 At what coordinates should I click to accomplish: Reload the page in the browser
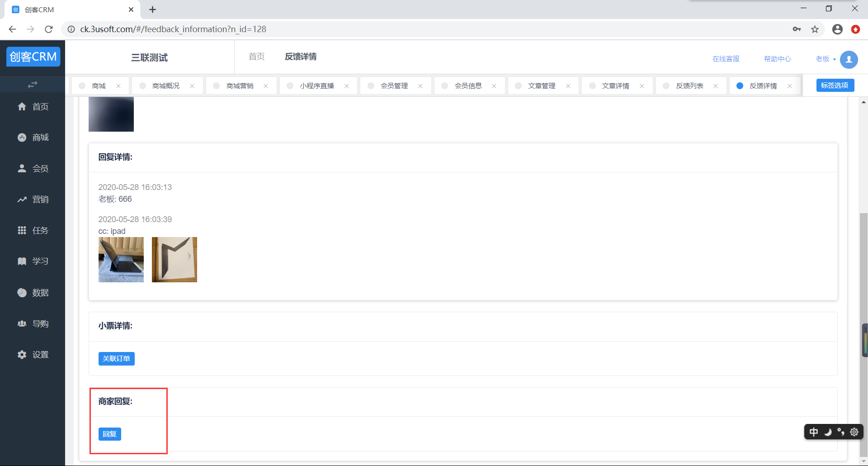click(x=49, y=29)
